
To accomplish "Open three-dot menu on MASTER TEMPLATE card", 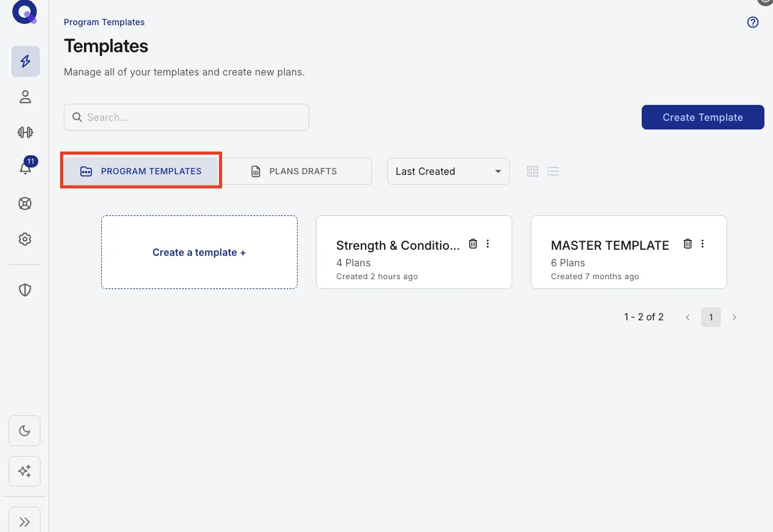I will [x=702, y=244].
